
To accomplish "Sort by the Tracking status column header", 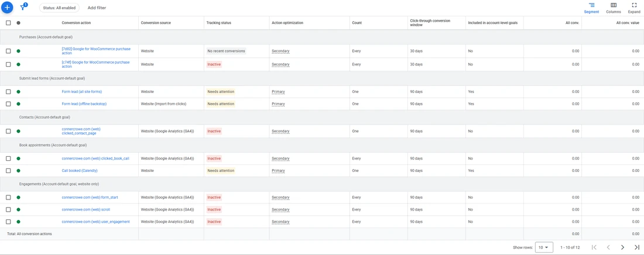I will pyautogui.click(x=218, y=23).
